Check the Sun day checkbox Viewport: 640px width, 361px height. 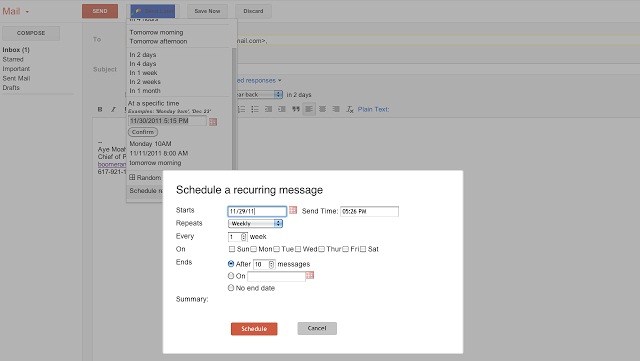[232, 249]
